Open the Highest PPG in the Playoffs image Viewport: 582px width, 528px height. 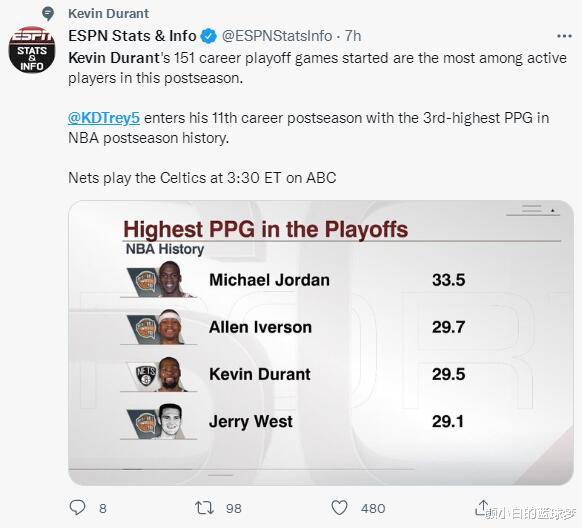321,342
